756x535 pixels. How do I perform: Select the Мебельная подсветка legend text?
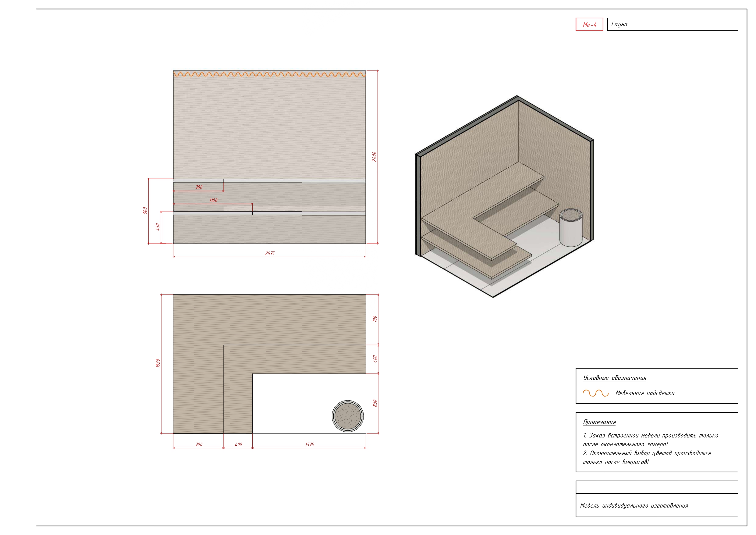645,393
